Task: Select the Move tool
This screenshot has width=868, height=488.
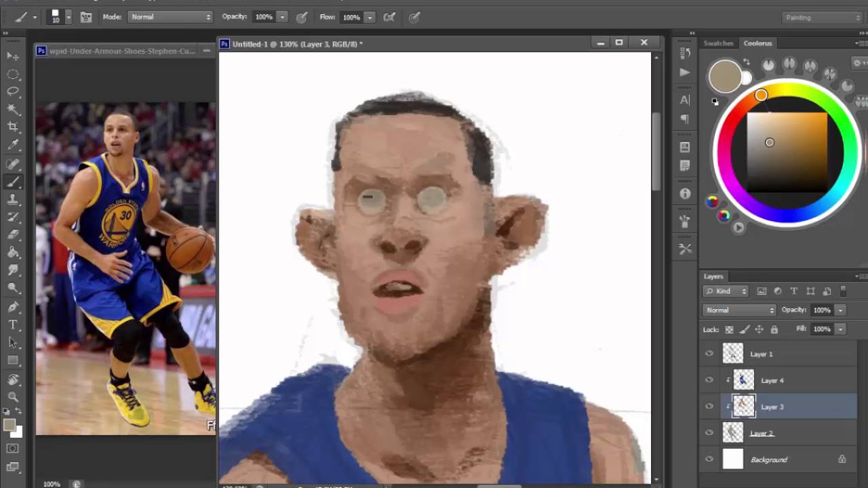Action: pyautogui.click(x=13, y=56)
